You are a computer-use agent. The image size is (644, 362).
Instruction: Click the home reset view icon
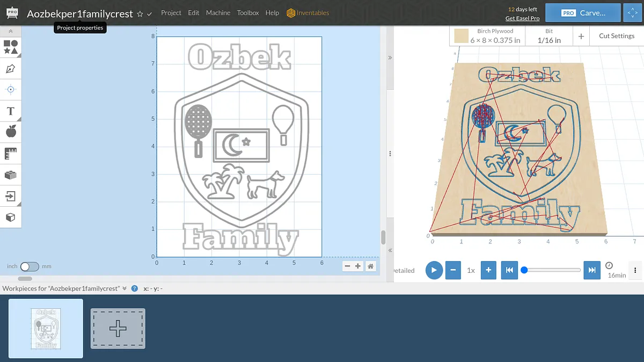370,266
